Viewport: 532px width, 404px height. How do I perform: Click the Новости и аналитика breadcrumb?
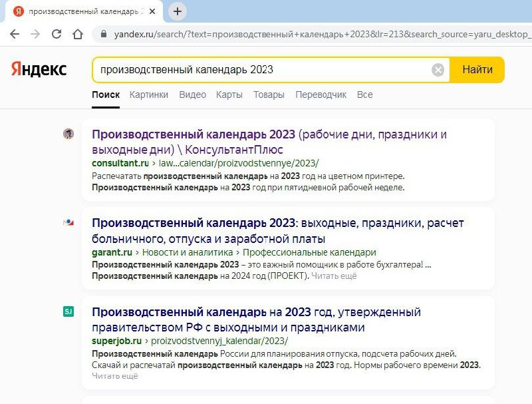click(188, 253)
